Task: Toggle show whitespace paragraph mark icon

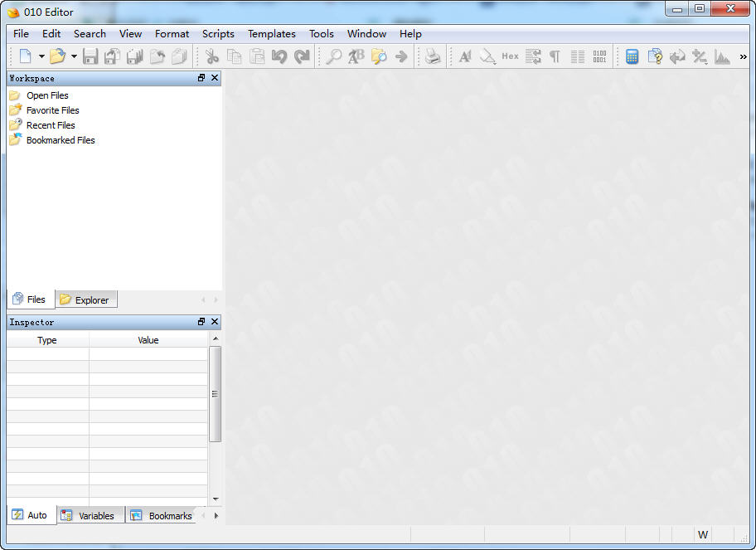Action: 555,56
